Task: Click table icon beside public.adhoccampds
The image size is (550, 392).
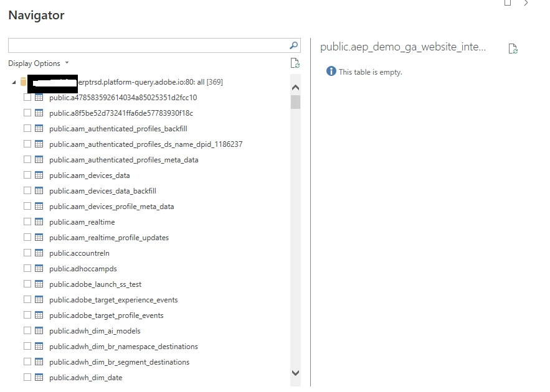Action: (x=39, y=268)
